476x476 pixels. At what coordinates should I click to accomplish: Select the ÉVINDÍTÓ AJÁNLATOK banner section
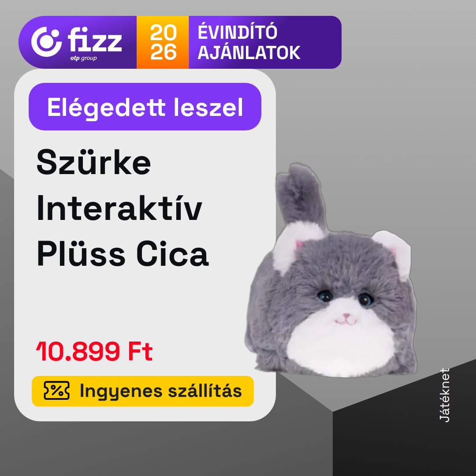click(x=265, y=42)
